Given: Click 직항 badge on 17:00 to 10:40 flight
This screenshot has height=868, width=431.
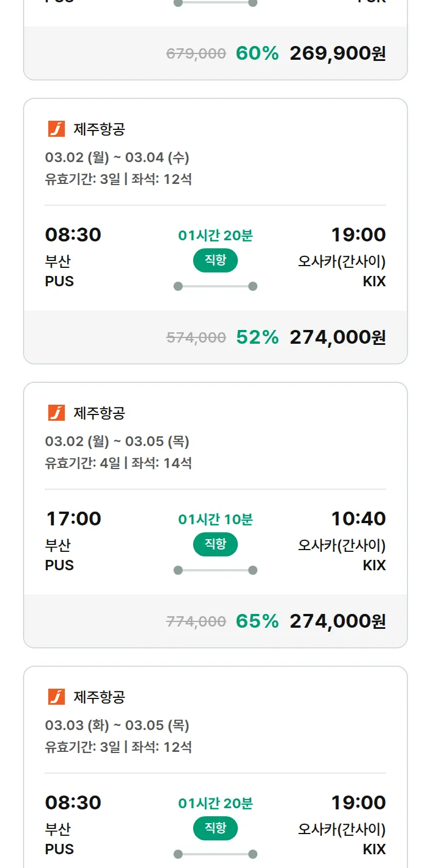Looking at the screenshot, I should pos(215,544).
